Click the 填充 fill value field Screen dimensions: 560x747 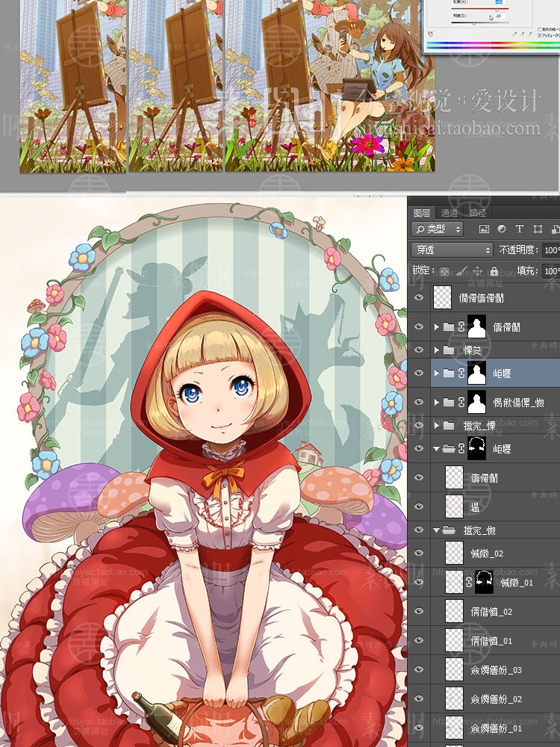coord(551,271)
